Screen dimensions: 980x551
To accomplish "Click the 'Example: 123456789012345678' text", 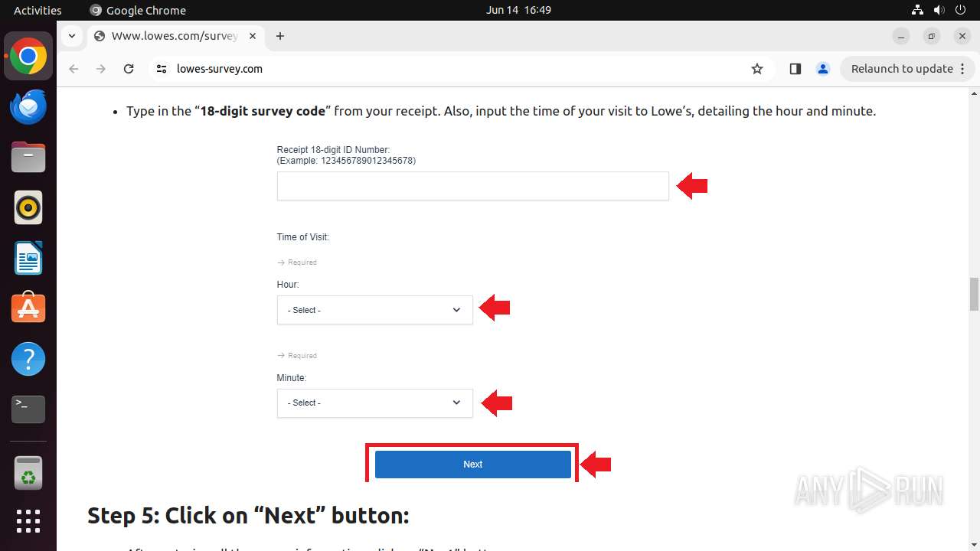I will (346, 161).
